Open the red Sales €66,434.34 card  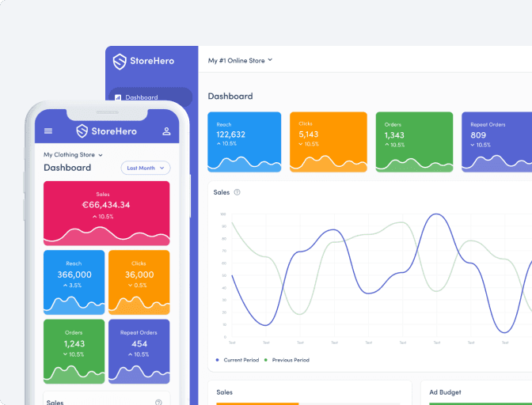[107, 213]
